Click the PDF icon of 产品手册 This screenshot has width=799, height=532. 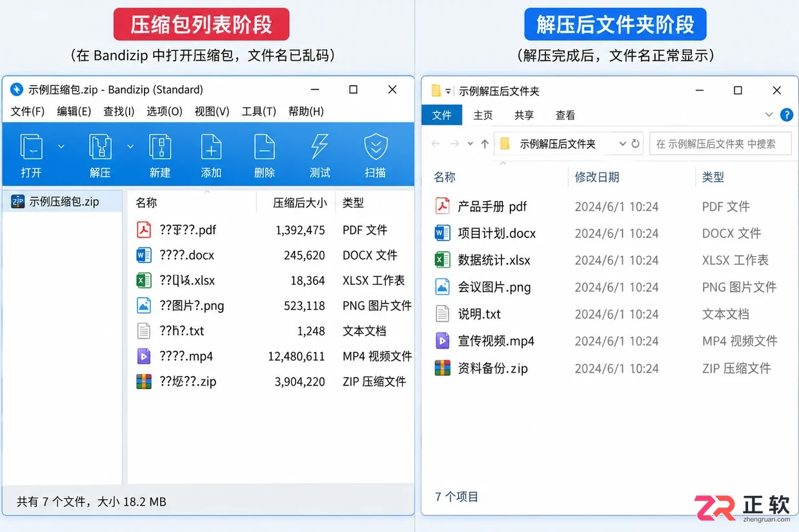[443, 206]
